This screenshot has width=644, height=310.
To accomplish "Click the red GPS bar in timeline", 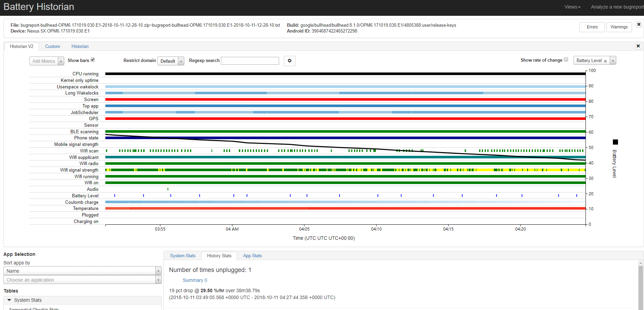I will coord(345,119).
